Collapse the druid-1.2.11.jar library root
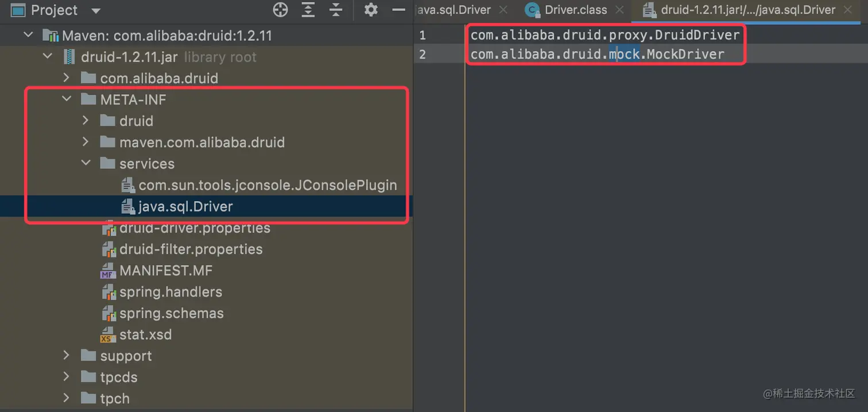Image resolution: width=868 pixels, height=412 pixels. (x=48, y=56)
